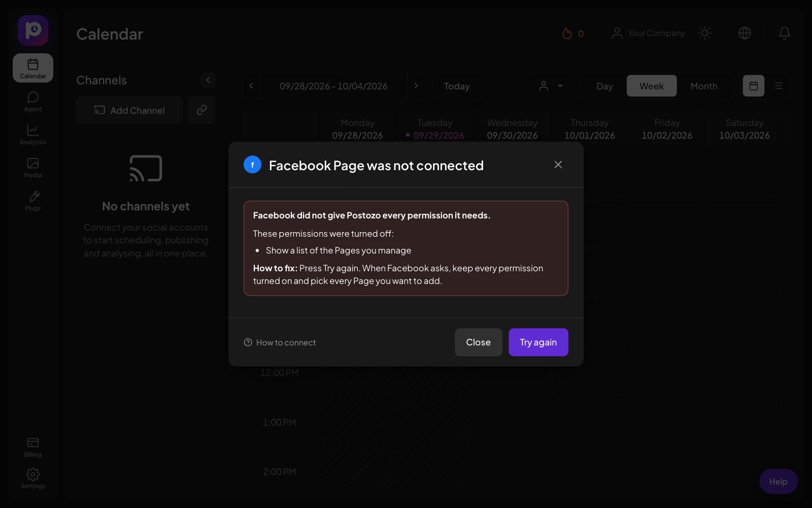Viewport: 812px width, 508px height.
Task: Click the Thursday 10/01/2026 column header
Action: click(590, 129)
